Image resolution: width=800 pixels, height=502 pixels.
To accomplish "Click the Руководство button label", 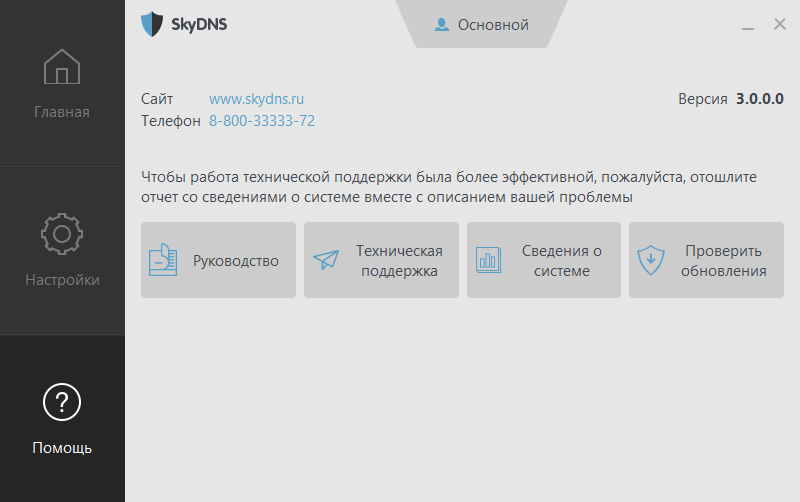I will pyautogui.click(x=236, y=261).
